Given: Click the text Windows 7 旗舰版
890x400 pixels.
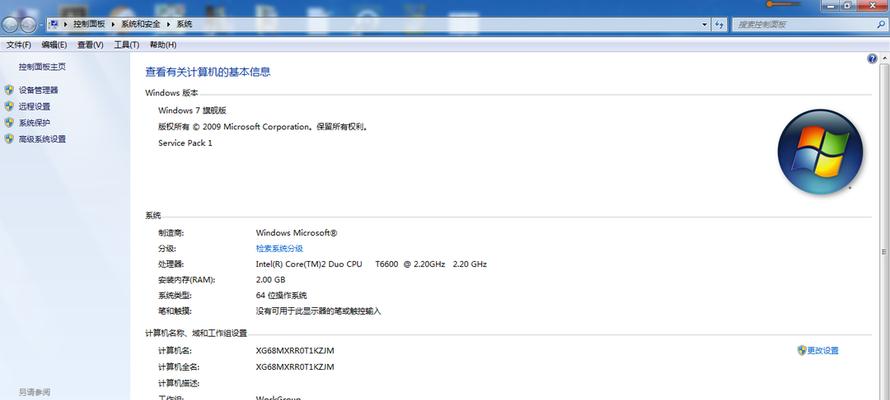Looking at the screenshot, I should pos(192,110).
